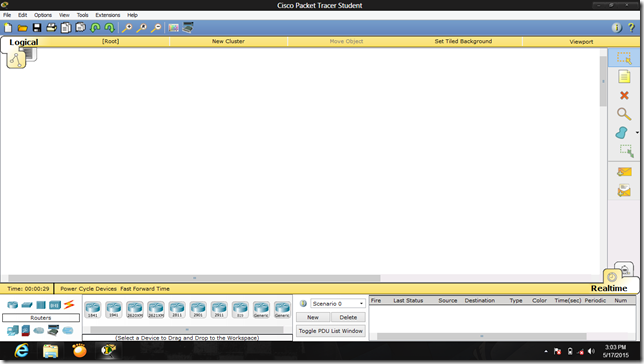Reset zoom with the middle magnifier

141,28
